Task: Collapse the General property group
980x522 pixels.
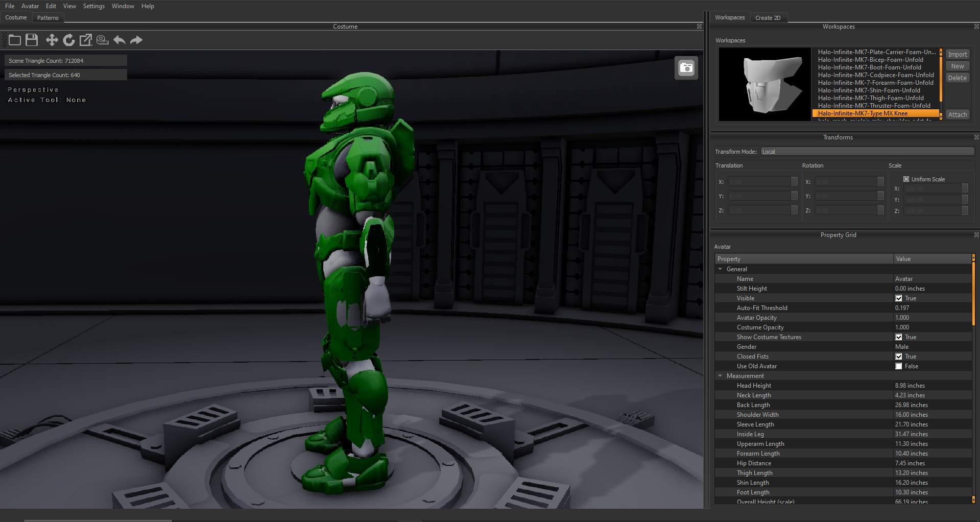Action: point(721,269)
